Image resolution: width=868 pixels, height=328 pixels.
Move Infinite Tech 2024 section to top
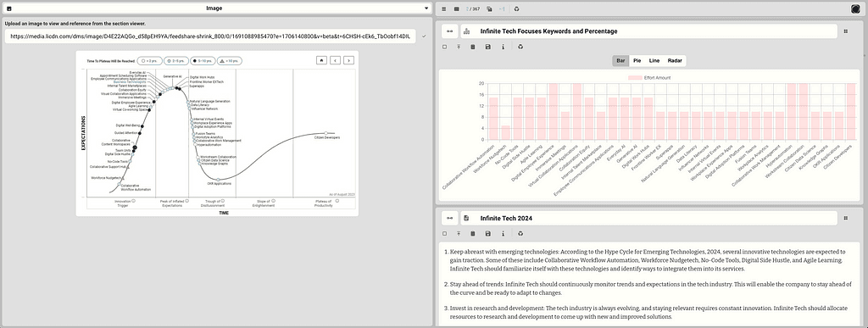click(x=459, y=233)
